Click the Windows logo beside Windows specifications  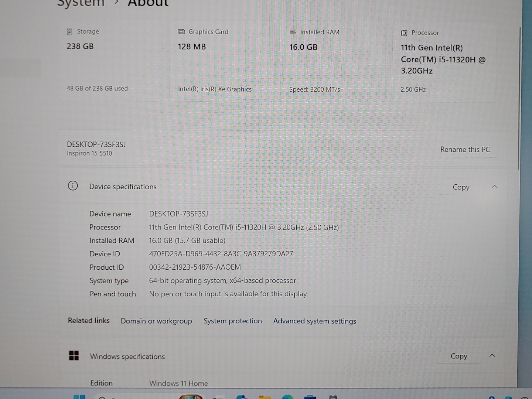pyautogui.click(x=74, y=356)
